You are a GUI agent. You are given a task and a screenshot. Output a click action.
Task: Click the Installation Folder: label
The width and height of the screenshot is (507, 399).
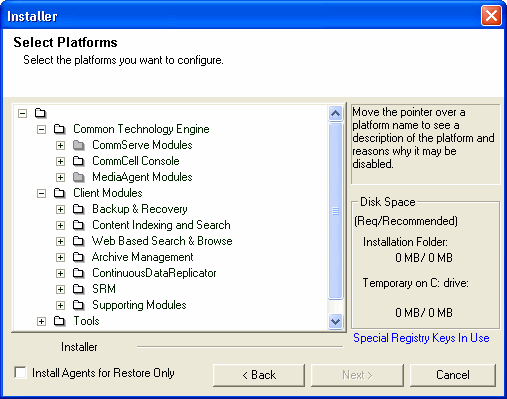(x=405, y=242)
